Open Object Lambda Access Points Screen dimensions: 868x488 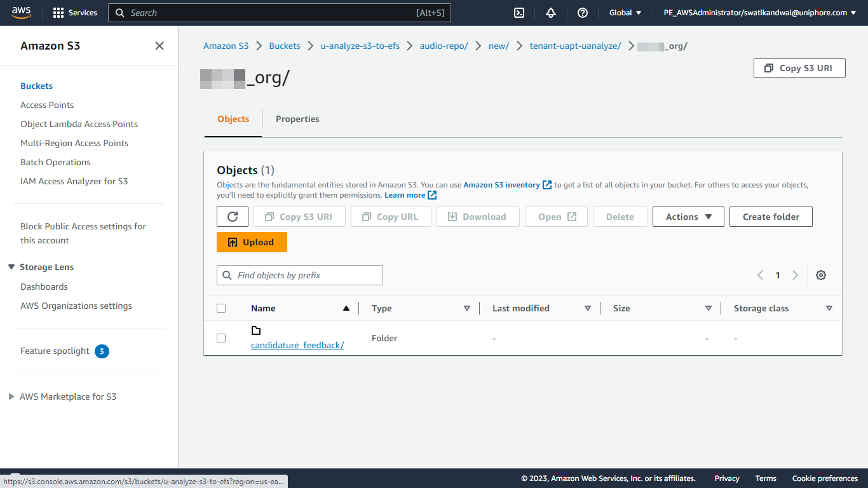pyautogui.click(x=79, y=124)
